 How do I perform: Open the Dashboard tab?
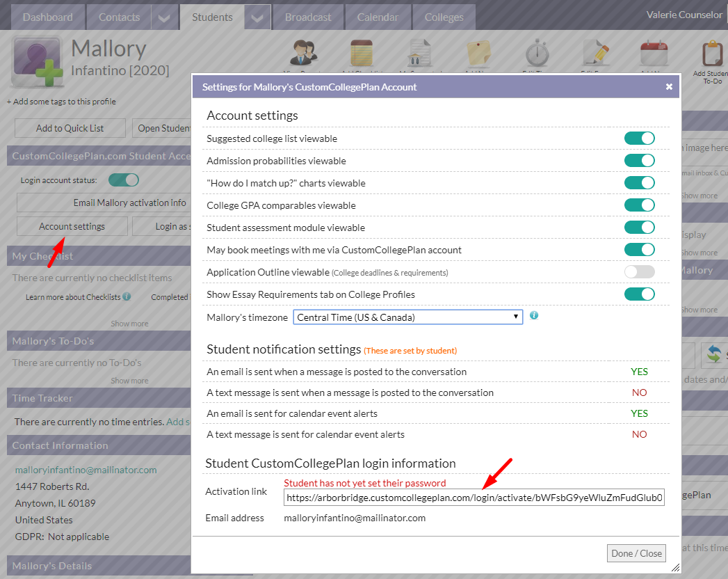pos(48,17)
